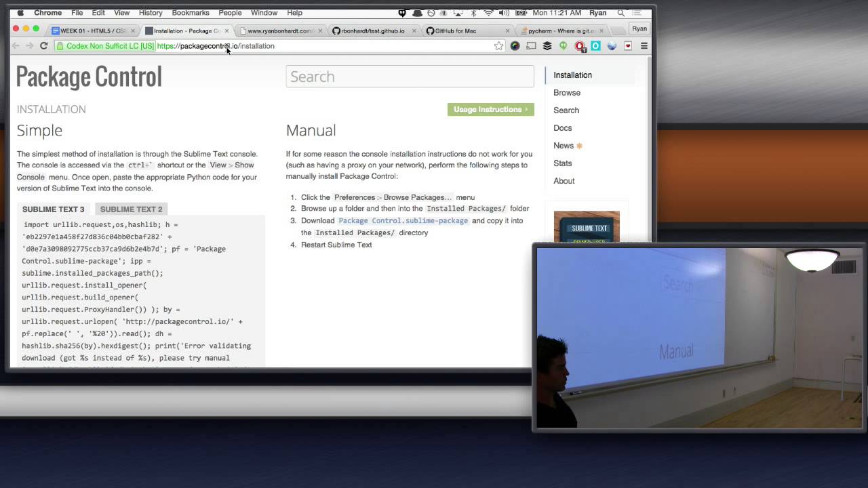Click the green SSL certificate badge
The image size is (868, 488).
105,46
